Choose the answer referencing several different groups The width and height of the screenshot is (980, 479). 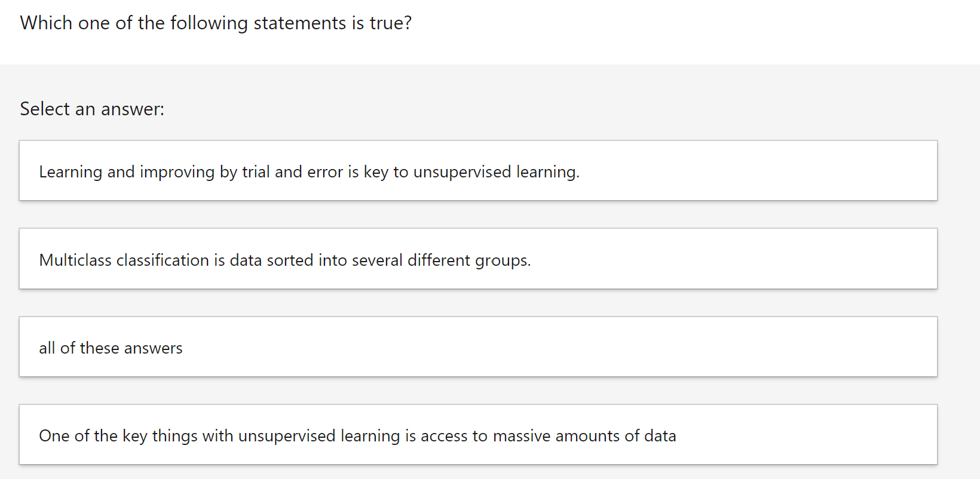click(478, 259)
